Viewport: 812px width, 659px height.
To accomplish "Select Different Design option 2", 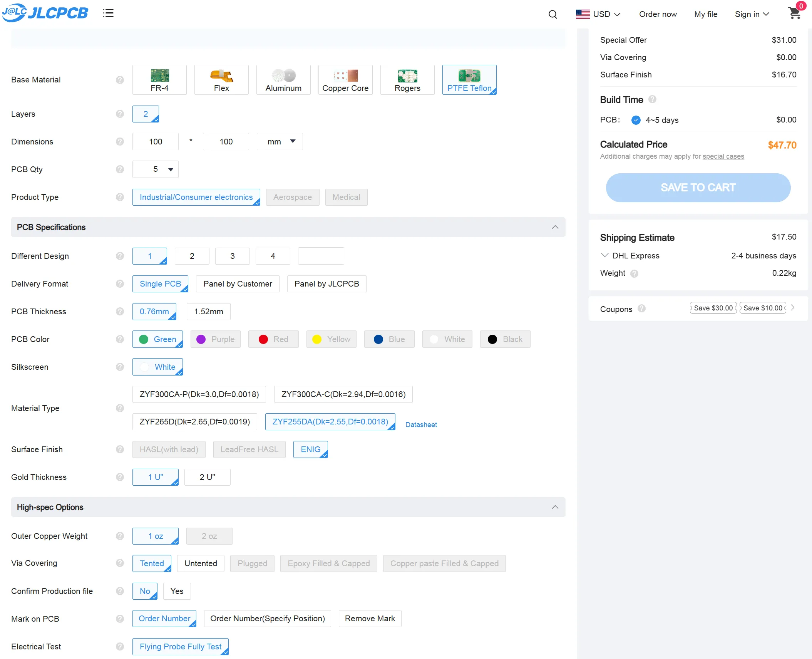I will click(x=192, y=256).
